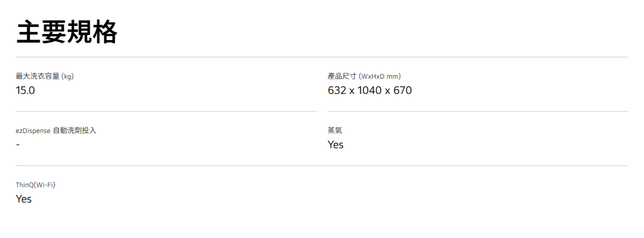Click the 670 depth number
644x238 pixels.
(x=402, y=91)
